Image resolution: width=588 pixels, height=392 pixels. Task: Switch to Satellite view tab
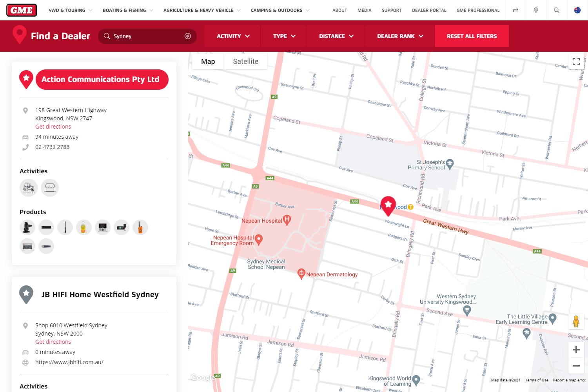click(246, 62)
